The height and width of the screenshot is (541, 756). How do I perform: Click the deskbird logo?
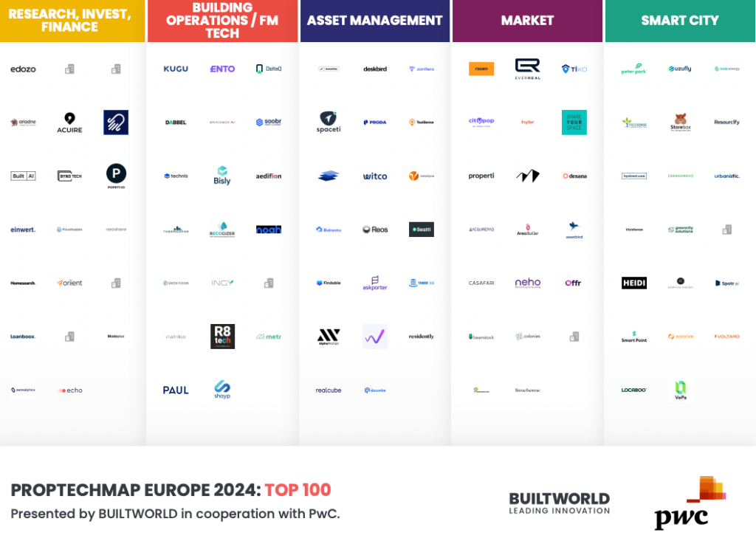pos(375,69)
